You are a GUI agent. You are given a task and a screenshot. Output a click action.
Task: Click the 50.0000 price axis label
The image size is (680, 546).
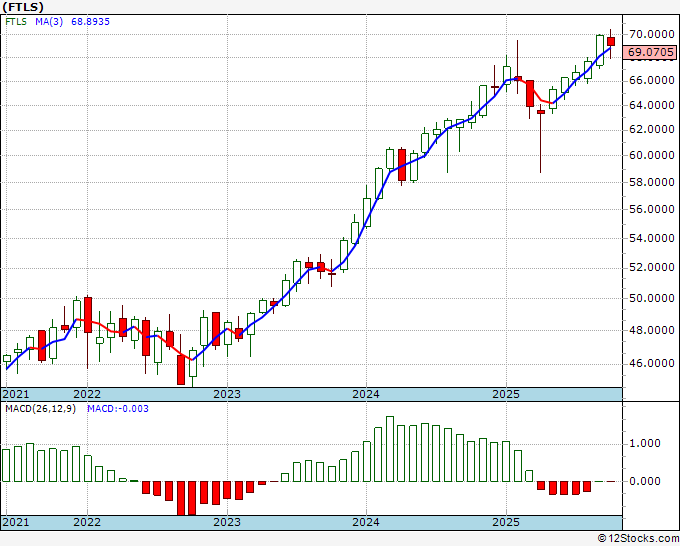[x=651, y=298]
